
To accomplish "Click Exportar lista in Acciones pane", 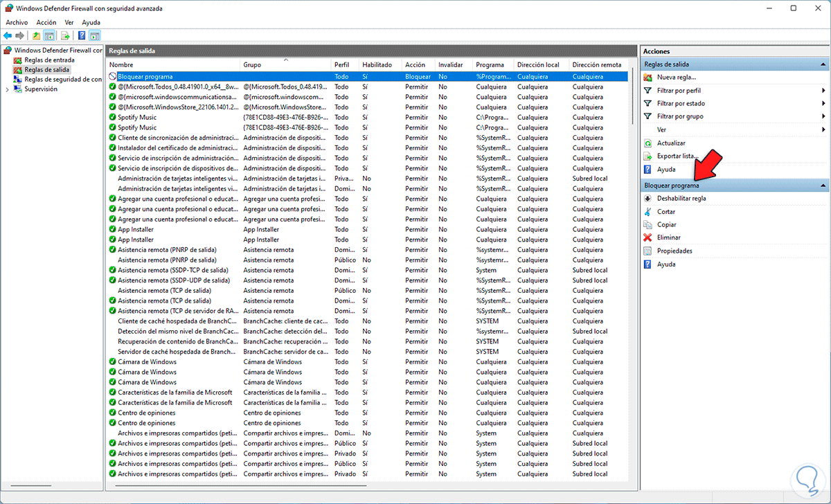I will (x=676, y=156).
